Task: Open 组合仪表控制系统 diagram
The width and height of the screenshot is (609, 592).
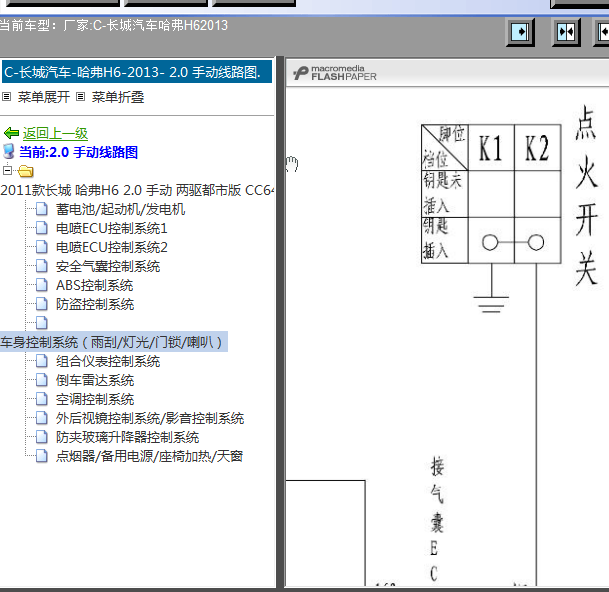Action: click(108, 361)
